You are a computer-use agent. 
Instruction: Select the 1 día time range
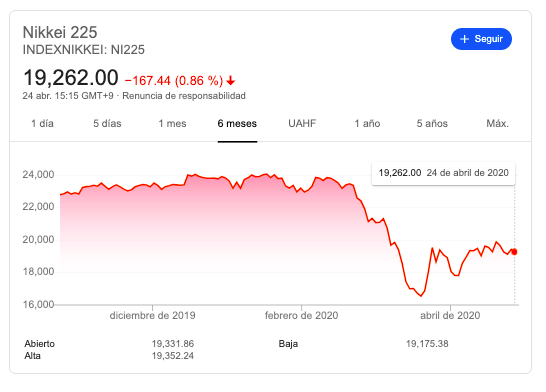[x=42, y=124]
